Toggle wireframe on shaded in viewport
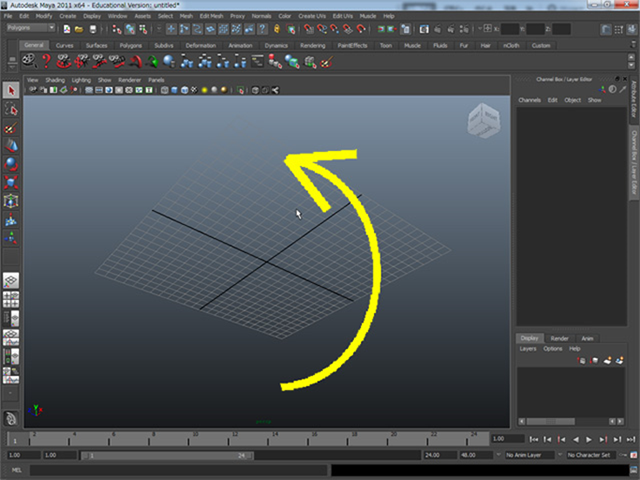 pos(184,90)
